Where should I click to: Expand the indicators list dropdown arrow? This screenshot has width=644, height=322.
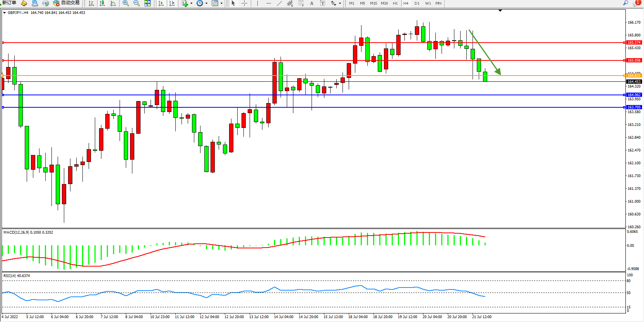[x=191, y=3]
